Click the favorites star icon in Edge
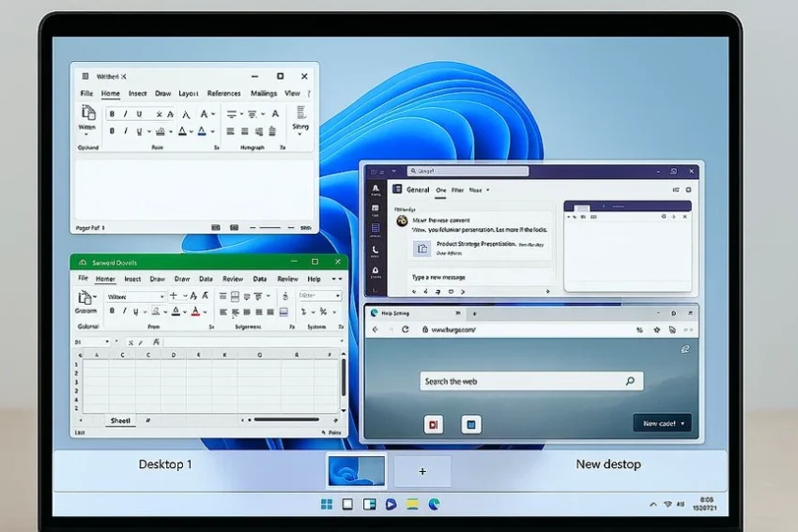The image size is (798, 532). pyautogui.click(x=656, y=330)
